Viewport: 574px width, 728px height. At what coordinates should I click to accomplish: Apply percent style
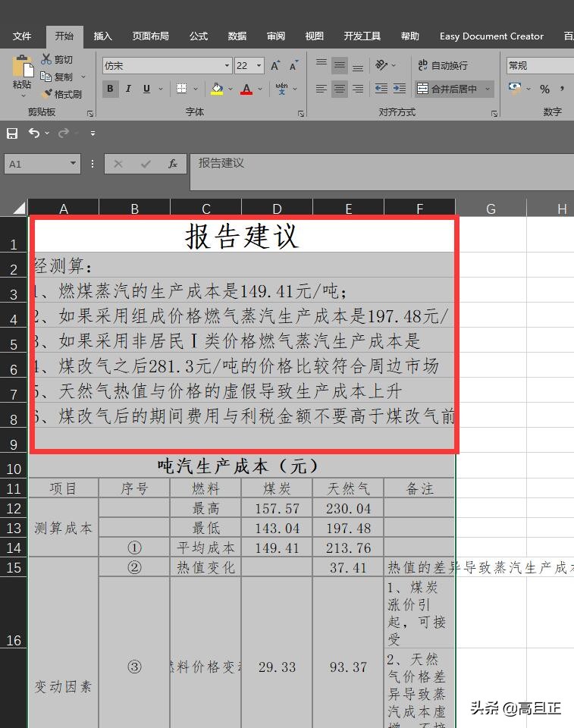tap(544, 89)
